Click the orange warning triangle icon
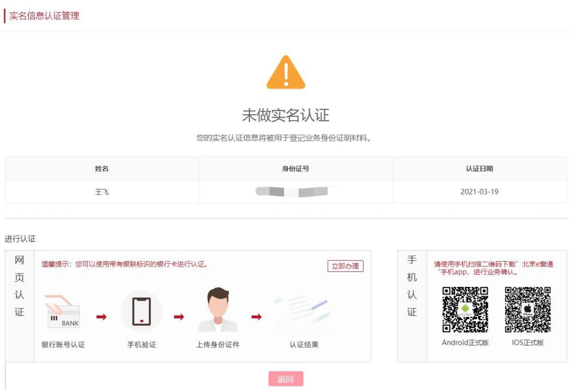 [x=285, y=73]
